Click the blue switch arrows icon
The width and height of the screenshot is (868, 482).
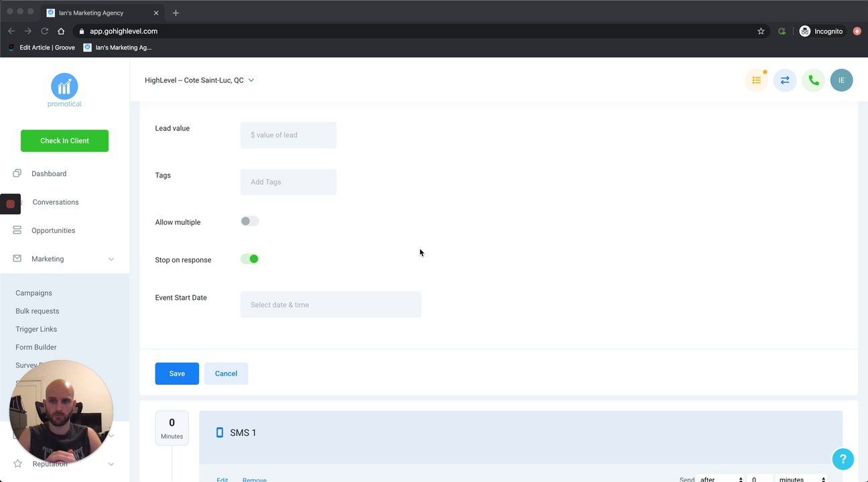(x=785, y=80)
